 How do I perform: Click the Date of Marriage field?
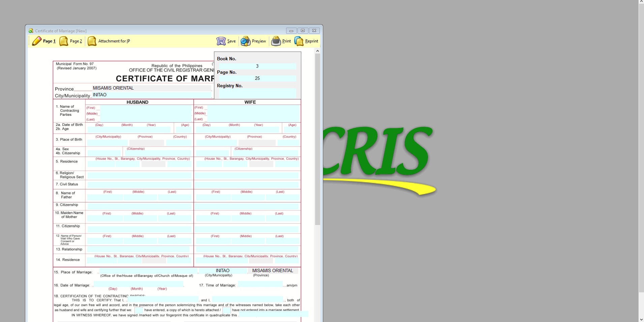(x=139, y=284)
